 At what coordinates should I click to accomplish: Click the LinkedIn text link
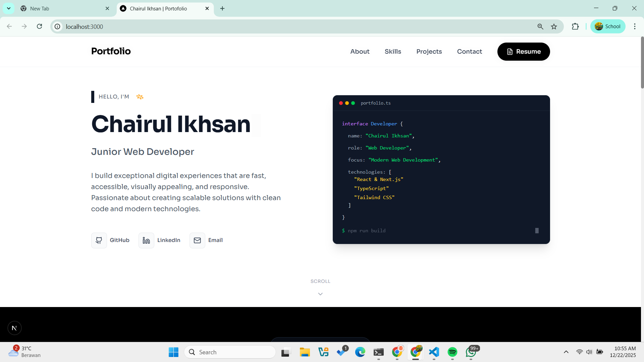tap(169, 240)
